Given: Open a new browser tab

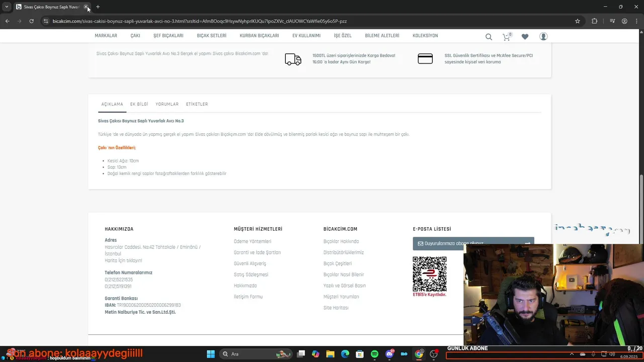Looking at the screenshot, I should (x=98, y=7).
